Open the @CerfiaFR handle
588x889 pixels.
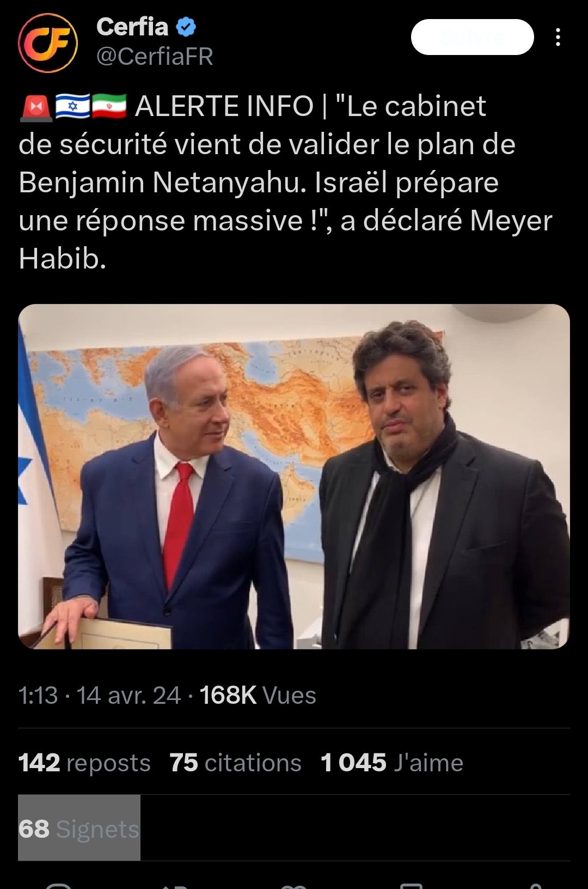pos(155,57)
